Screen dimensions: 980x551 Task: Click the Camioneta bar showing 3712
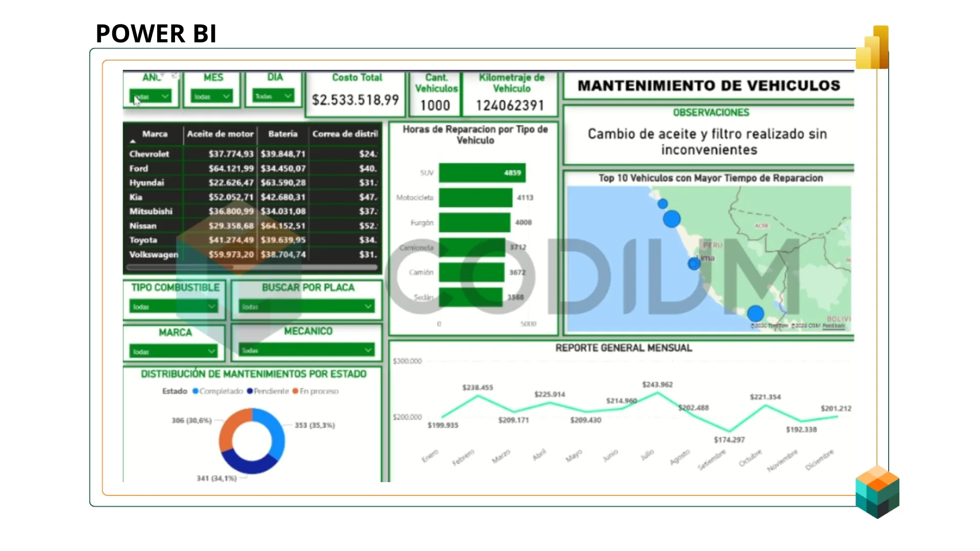pos(472,247)
